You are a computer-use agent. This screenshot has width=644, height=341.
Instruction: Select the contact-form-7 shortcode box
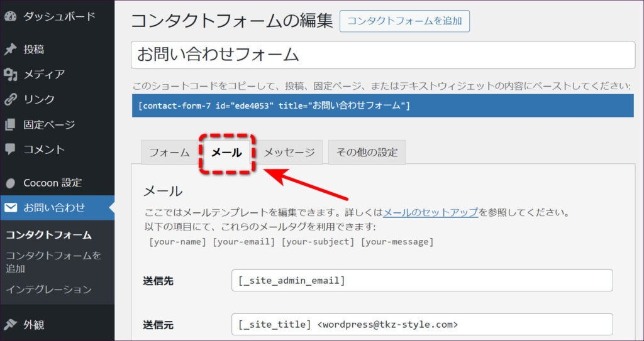pos(382,106)
